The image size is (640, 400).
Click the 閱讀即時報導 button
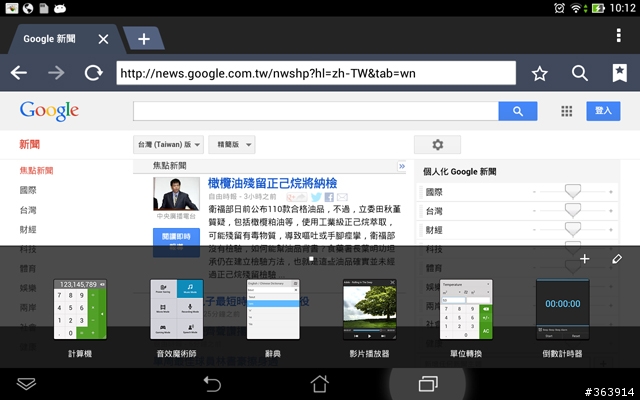click(x=176, y=242)
